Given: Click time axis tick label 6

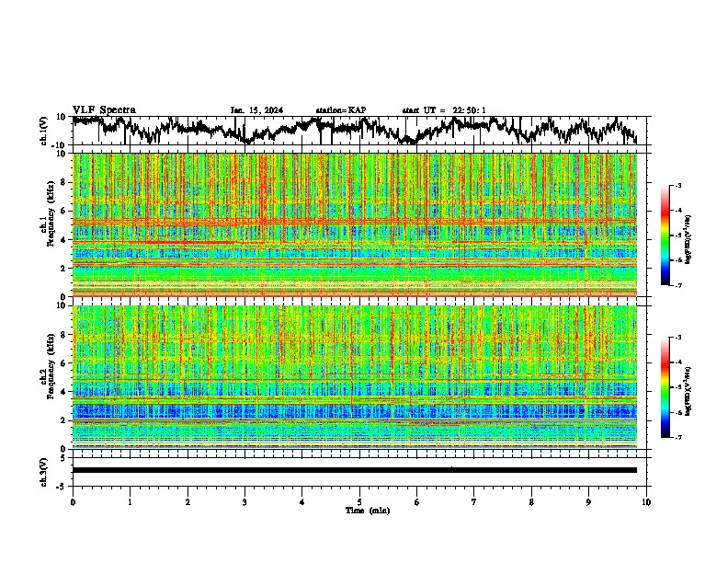Looking at the screenshot, I should tap(417, 502).
